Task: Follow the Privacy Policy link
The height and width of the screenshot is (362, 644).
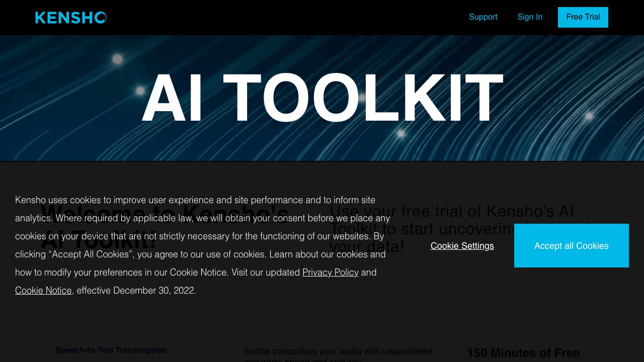Action: click(x=330, y=273)
